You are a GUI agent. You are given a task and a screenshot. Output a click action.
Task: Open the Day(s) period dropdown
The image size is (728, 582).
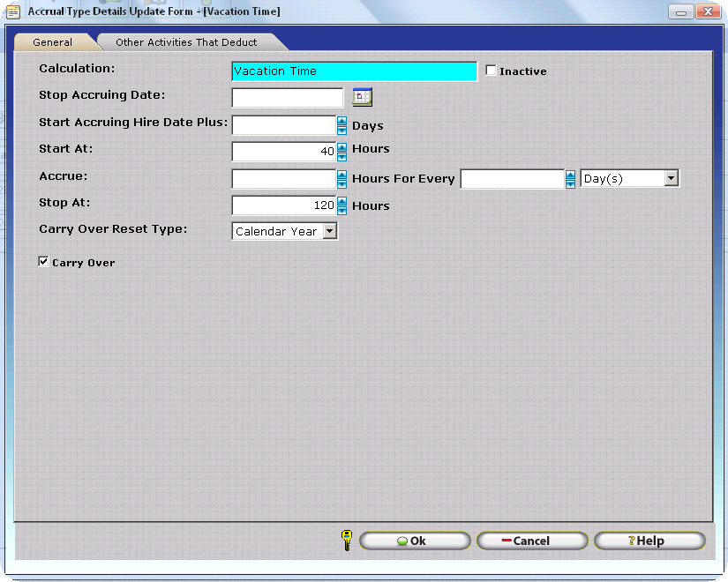[x=671, y=179]
